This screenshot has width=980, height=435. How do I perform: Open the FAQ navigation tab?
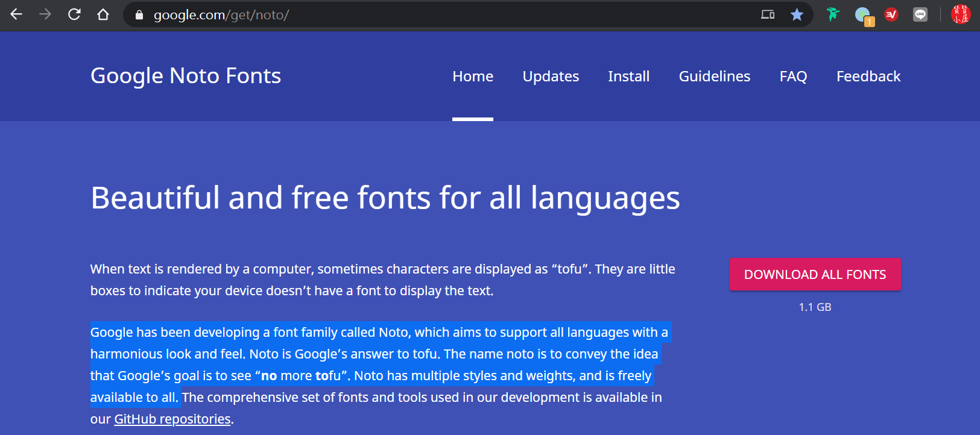point(793,77)
